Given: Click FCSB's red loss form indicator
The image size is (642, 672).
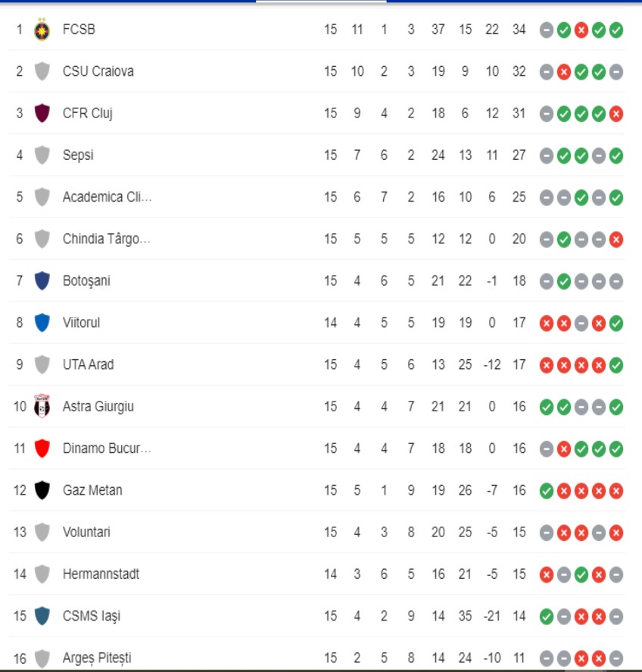Looking at the screenshot, I should pyautogui.click(x=581, y=30).
